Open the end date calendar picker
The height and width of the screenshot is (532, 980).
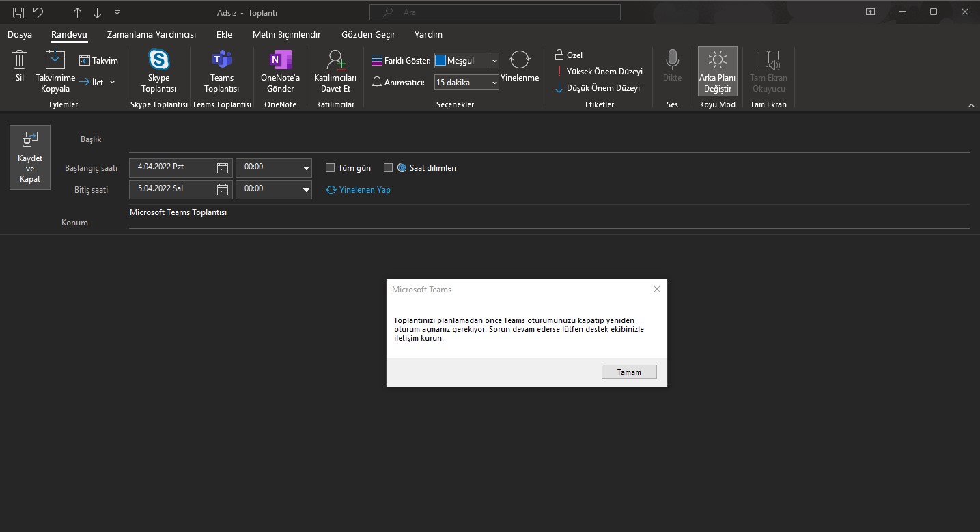[223, 190]
